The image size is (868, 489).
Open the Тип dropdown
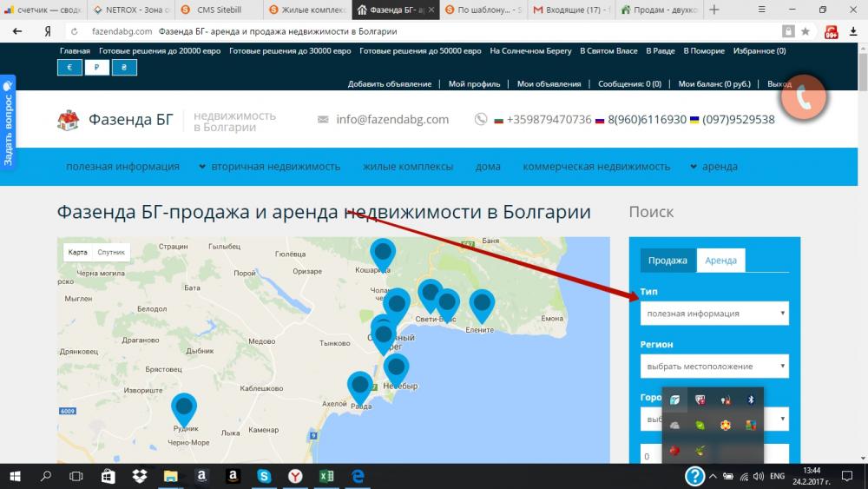(713, 314)
